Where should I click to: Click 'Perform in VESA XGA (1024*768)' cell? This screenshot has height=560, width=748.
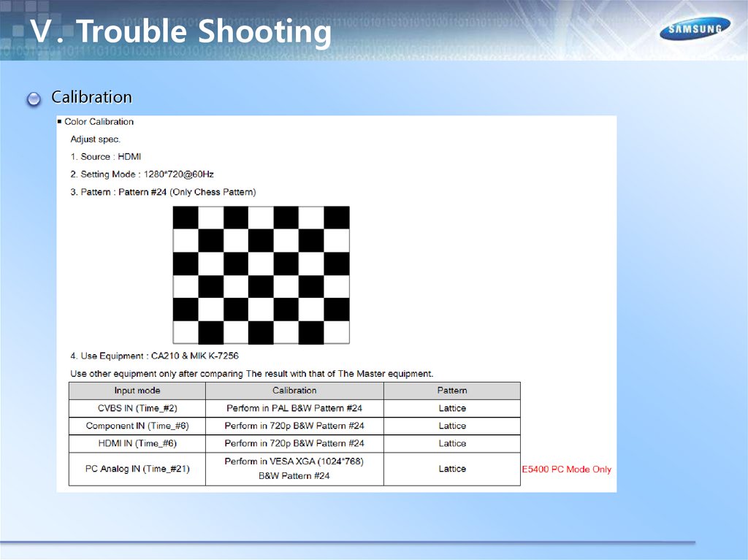pos(294,469)
